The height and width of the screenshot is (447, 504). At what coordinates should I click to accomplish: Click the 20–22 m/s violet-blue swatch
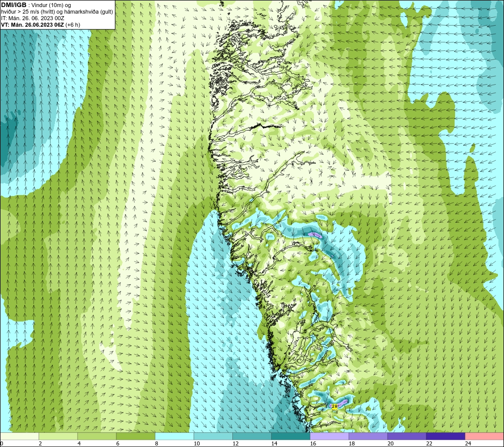pos(407,436)
